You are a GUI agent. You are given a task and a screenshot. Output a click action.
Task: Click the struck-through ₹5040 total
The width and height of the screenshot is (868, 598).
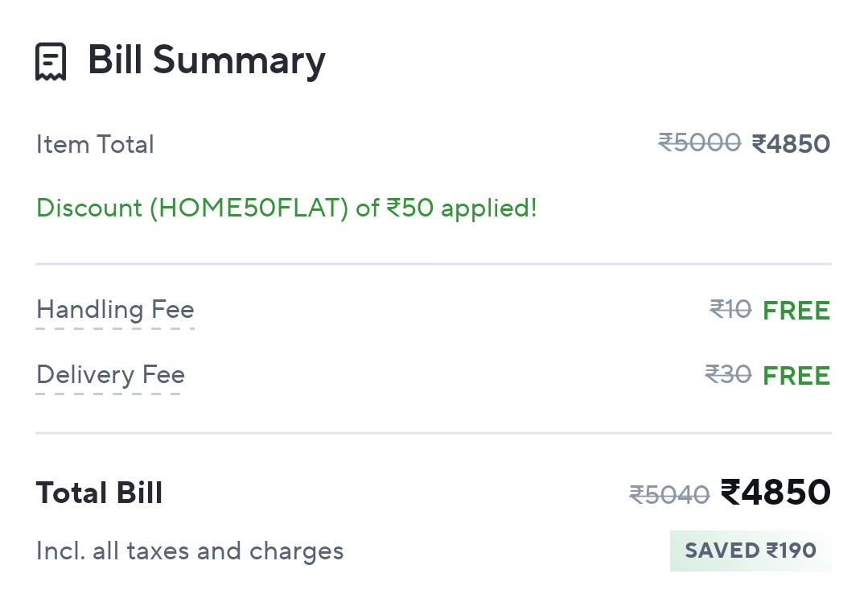click(669, 494)
